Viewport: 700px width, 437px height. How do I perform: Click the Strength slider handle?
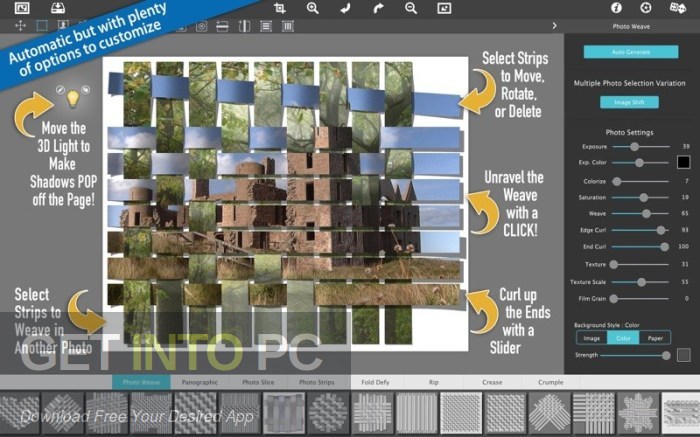point(666,355)
